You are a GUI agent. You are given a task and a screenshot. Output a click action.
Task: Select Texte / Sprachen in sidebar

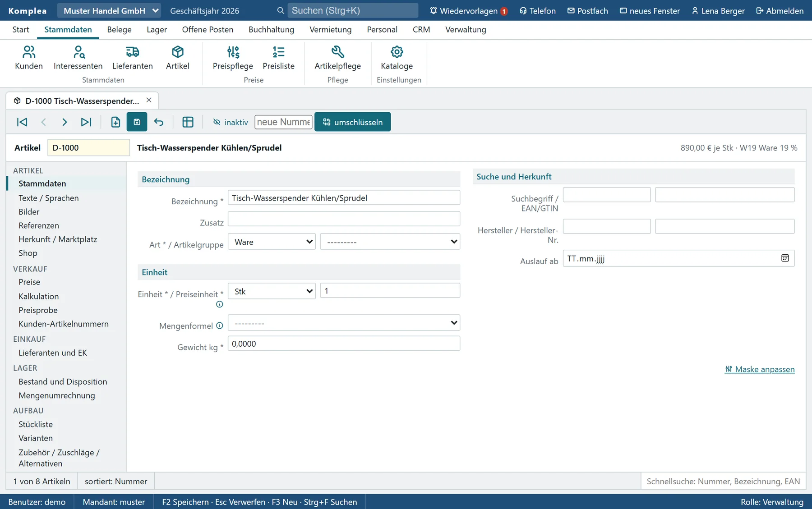click(x=49, y=198)
